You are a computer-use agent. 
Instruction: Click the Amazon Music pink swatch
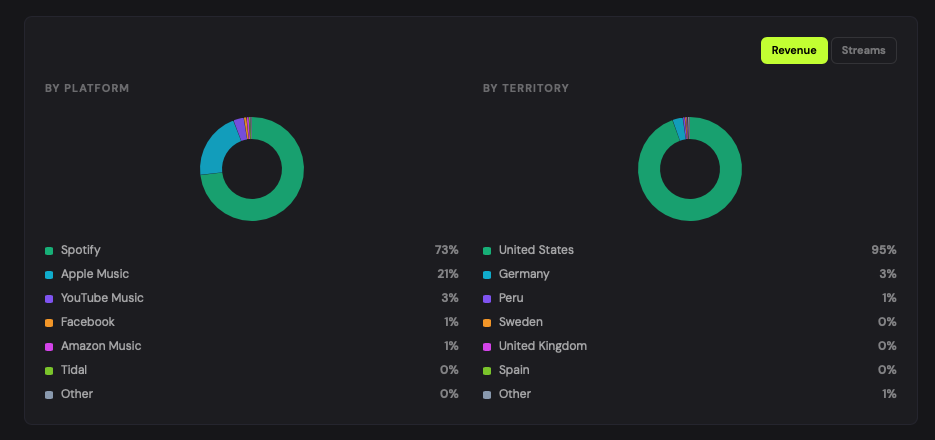pos(49,346)
